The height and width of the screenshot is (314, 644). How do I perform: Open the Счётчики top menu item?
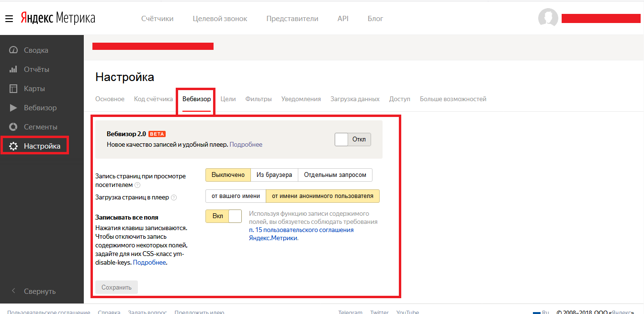pos(158,19)
